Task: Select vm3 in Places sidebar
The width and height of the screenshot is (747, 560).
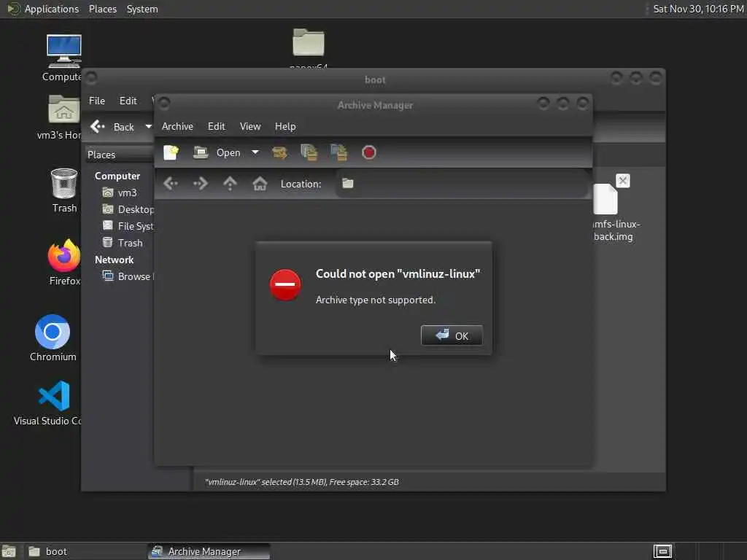Action: click(x=120, y=192)
